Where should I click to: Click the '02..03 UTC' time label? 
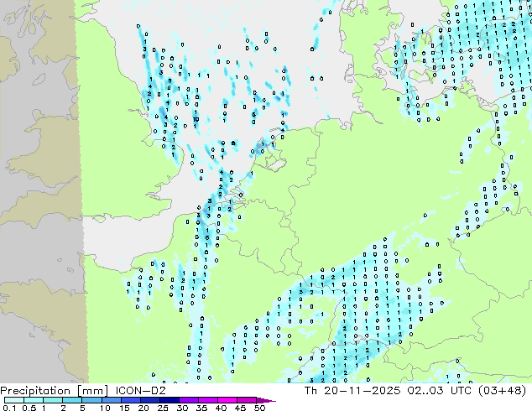pos(440,391)
